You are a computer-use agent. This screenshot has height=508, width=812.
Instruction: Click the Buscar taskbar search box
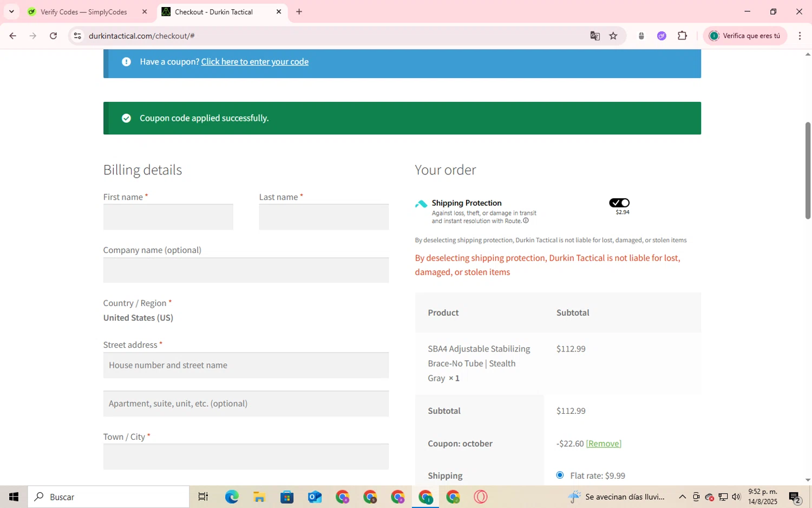109,497
